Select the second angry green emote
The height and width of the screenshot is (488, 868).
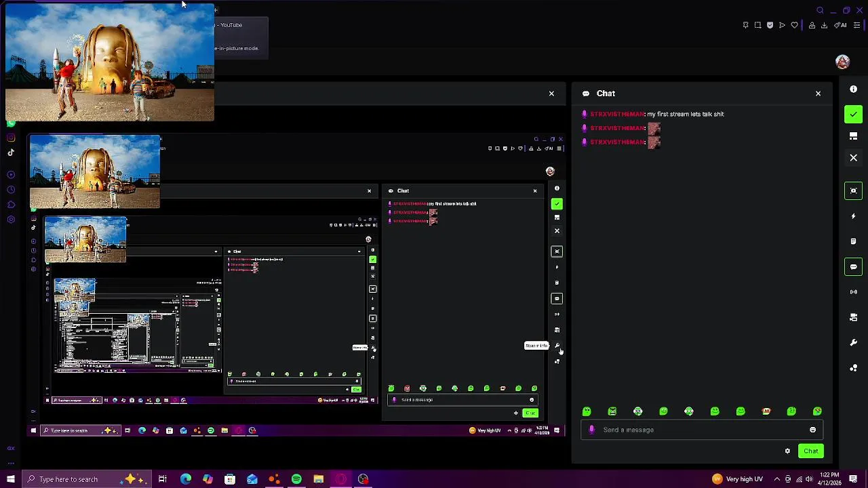612,411
